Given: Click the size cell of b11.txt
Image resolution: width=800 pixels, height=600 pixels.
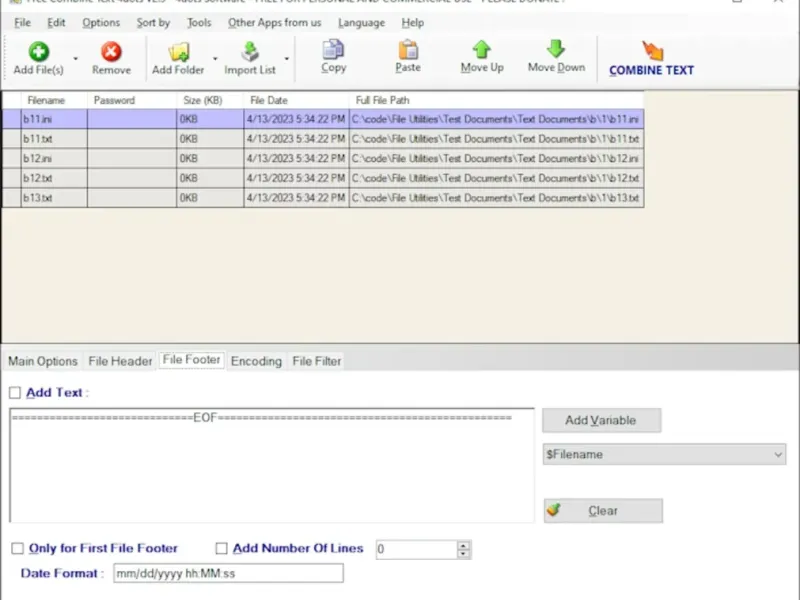Looking at the screenshot, I should [210, 139].
